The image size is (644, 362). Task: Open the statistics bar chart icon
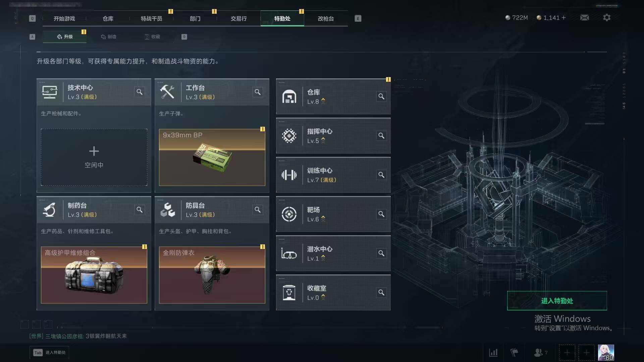(x=493, y=353)
